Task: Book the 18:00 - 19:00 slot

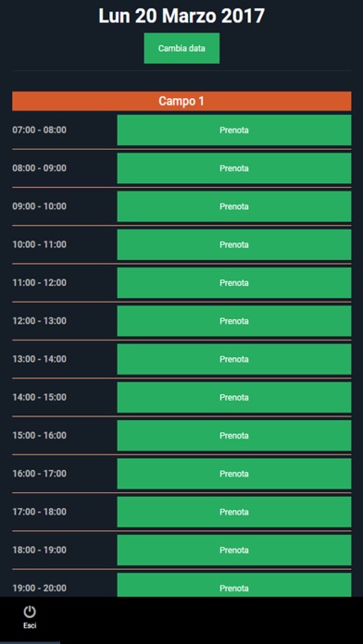Action: click(234, 551)
